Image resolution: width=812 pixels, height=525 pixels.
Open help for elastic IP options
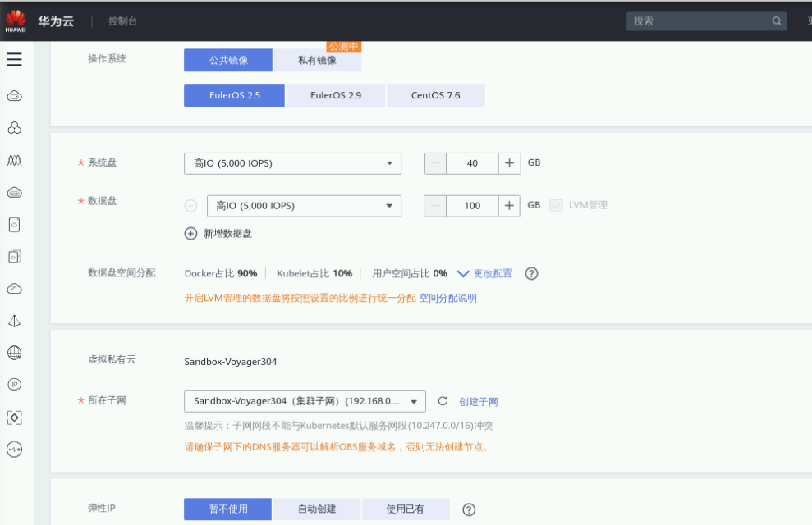click(x=469, y=509)
